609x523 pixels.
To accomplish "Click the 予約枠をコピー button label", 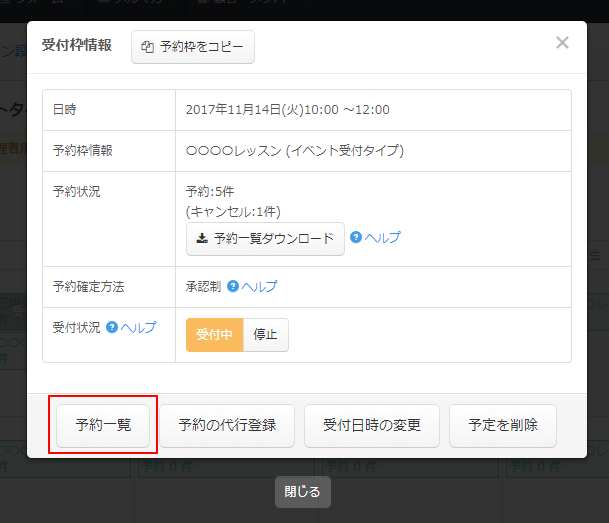I will tap(201, 47).
